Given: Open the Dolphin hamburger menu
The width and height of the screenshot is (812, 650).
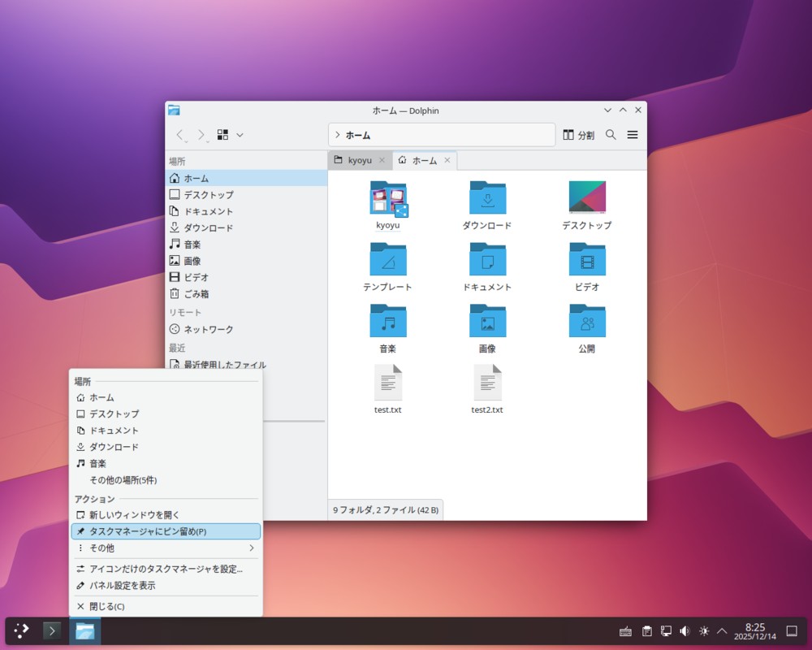Looking at the screenshot, I should [x=633, y=135].
